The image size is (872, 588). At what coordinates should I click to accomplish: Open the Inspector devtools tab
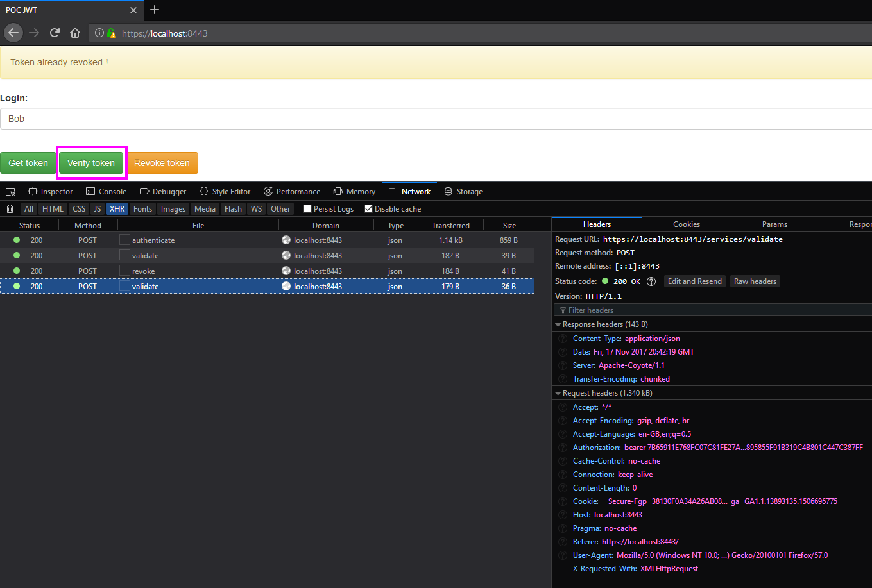[x=51, y=192]
